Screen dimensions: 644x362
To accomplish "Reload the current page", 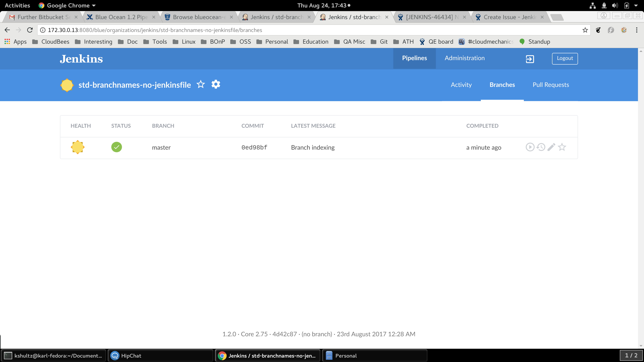I will [30, 30].
